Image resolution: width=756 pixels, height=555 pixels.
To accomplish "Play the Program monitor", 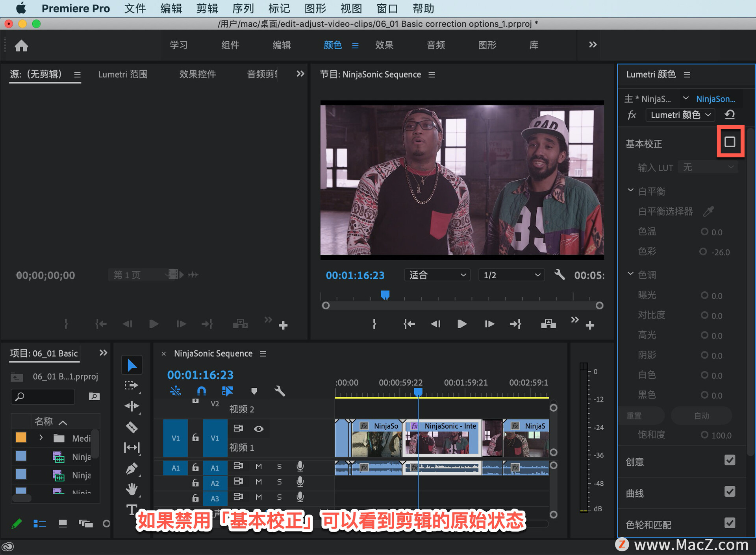I will click(462, 324).
